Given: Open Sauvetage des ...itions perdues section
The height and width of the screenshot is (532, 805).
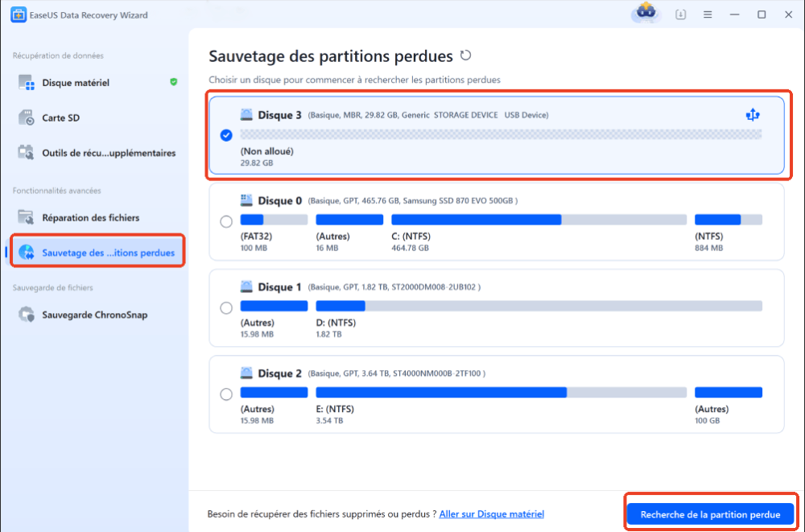Looking at the screenshot, I should tap(97, 253).
